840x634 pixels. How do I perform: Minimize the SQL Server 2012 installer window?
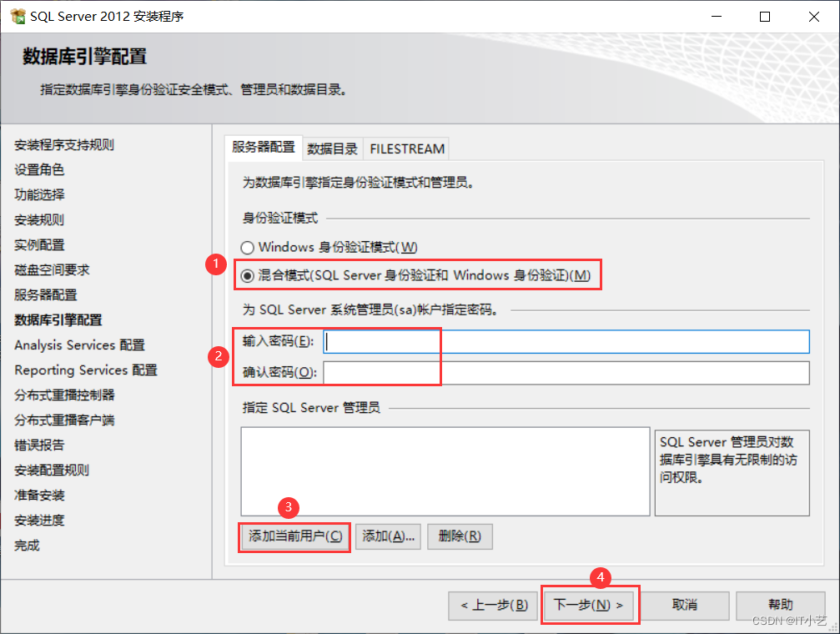[x=717, y=17]
